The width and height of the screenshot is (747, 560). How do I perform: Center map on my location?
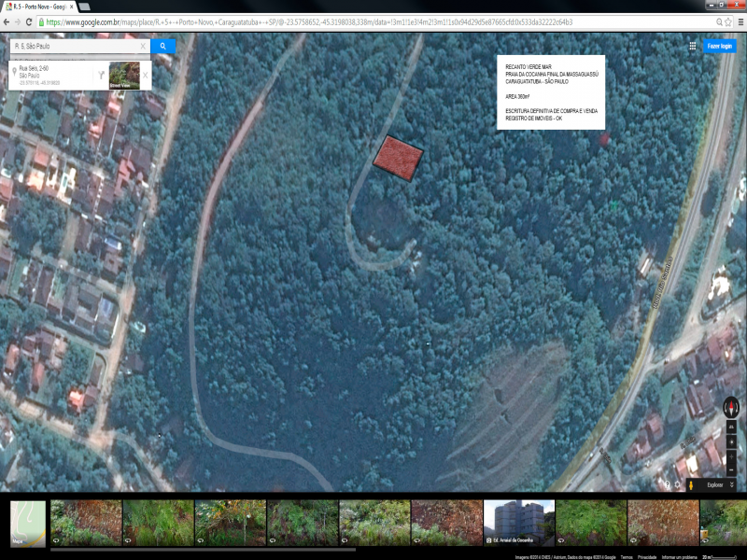731,442
